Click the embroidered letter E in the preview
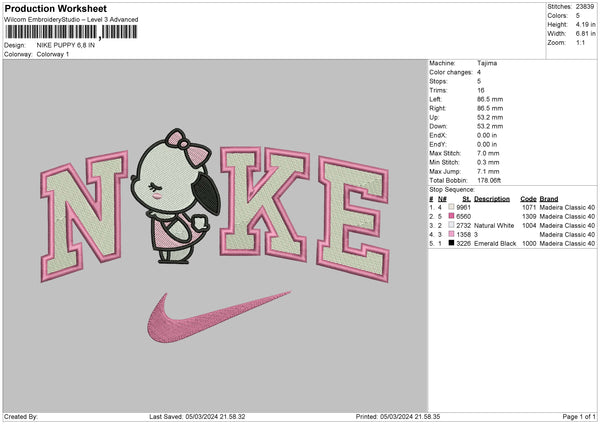 [x=354, y=219]
